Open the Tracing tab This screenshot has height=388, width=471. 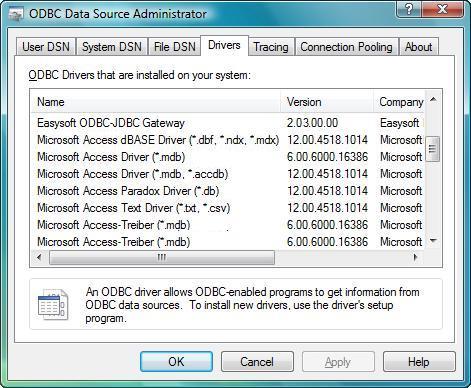pos(271,47)
